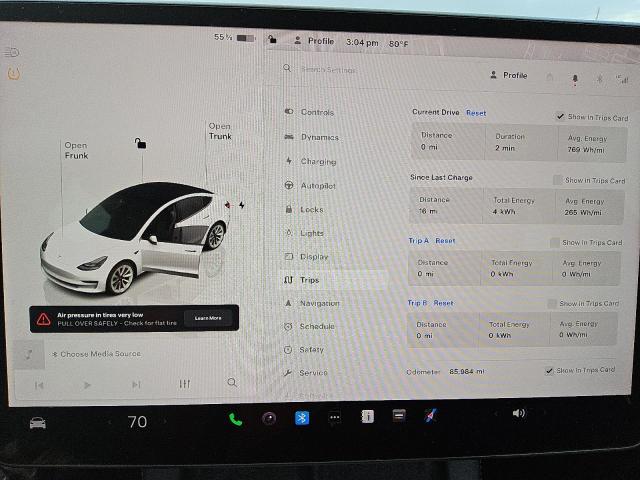Enable Show in Trips Card for Trip A
This screenshot has width=640, height=480.
(555, 242)
